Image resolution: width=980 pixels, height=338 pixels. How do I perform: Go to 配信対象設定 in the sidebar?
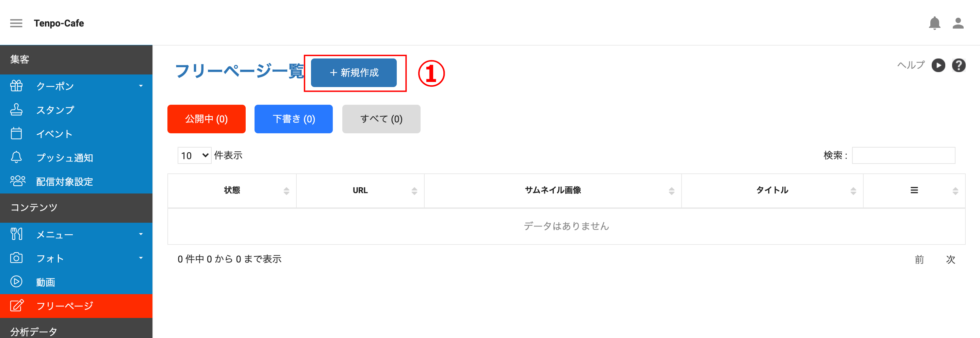pos(76,181)
